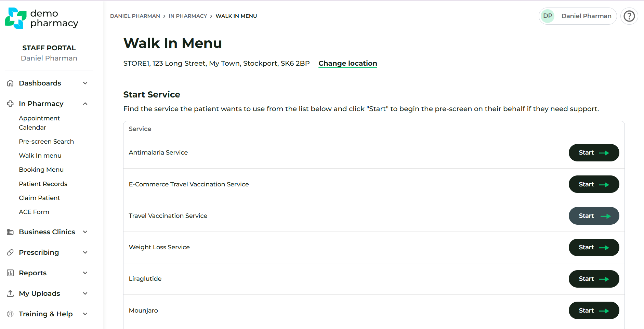Open the help question mark icon
This screenshot has width=644, height=329.
coord(629,16)
